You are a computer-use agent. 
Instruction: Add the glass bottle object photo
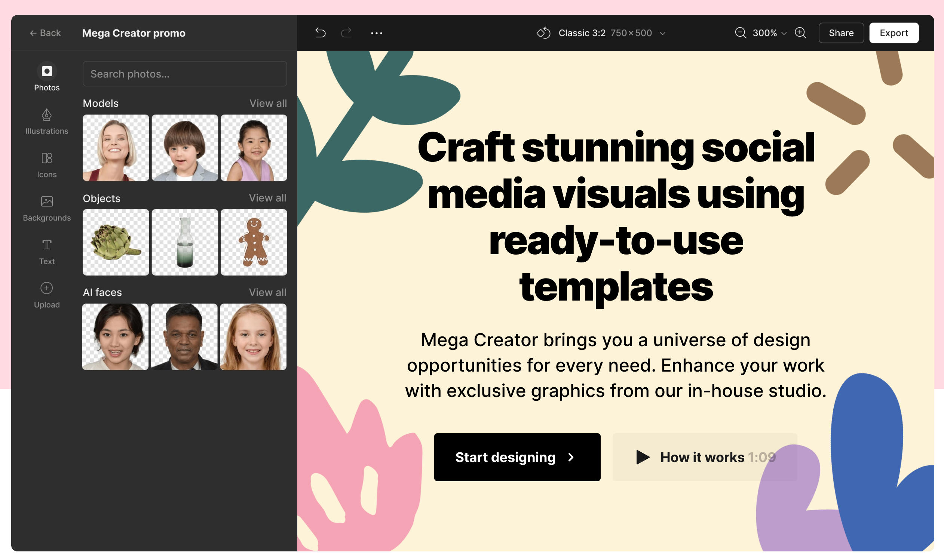[x=184, y=242]
